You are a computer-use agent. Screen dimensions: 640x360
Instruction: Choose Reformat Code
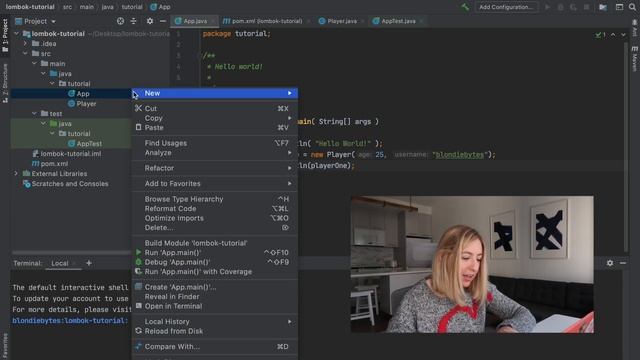[x=215, y=209]
